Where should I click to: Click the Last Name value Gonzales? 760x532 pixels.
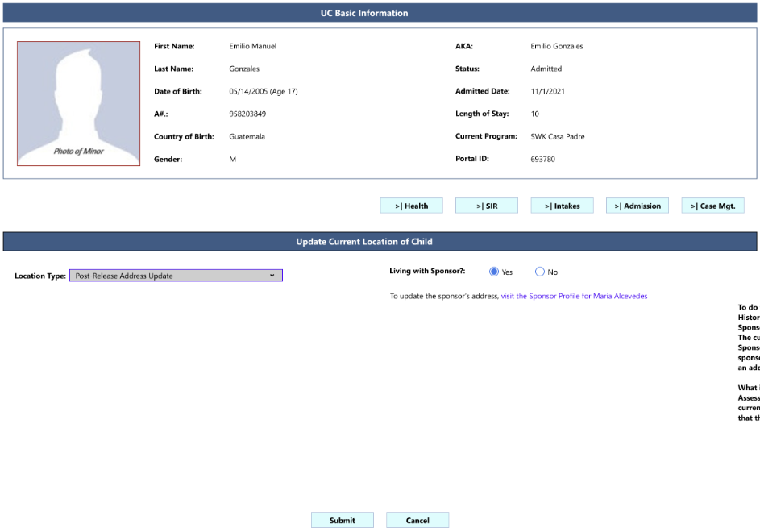[244, 69]
